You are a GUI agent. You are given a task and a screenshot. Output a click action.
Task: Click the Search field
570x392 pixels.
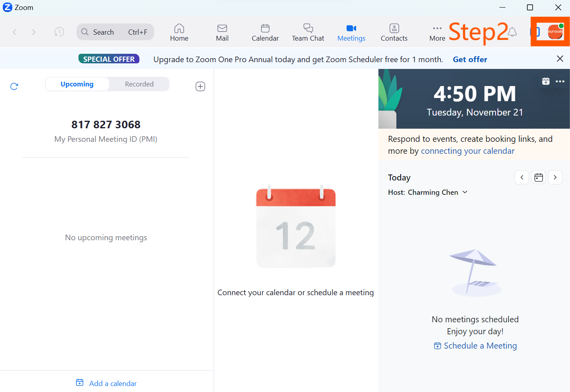pyautogui.click(x=115, y=32)
